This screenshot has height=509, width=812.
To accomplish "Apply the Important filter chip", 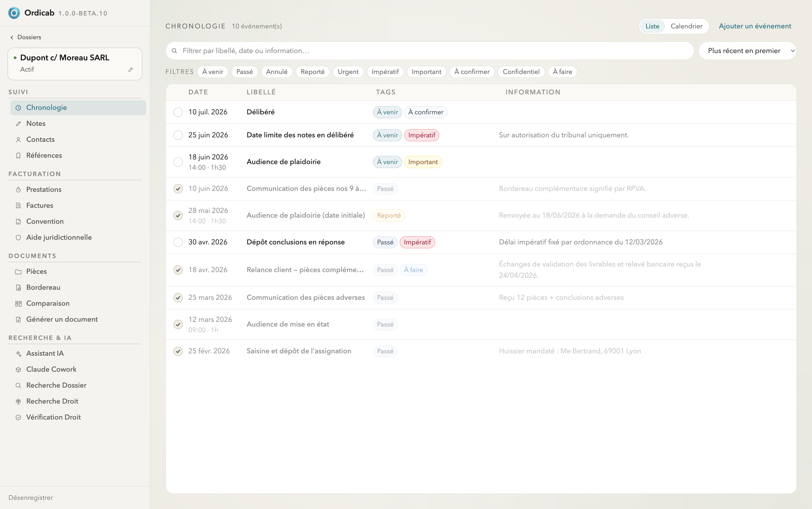I will (426, 72).
